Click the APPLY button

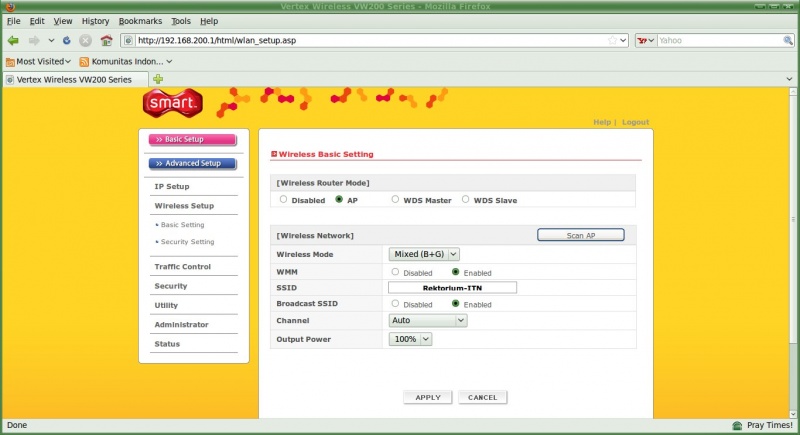click(427, 397)
